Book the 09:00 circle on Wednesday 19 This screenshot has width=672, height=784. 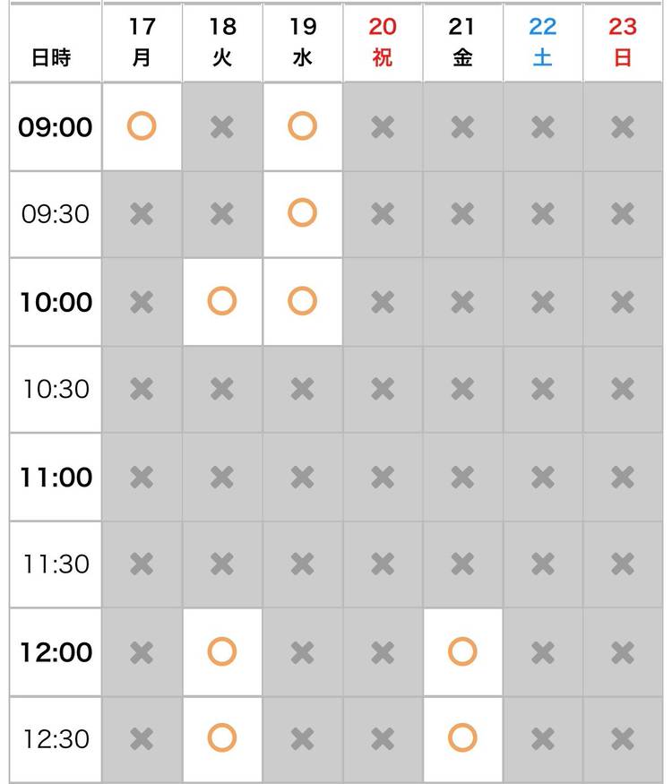[302, 126]
